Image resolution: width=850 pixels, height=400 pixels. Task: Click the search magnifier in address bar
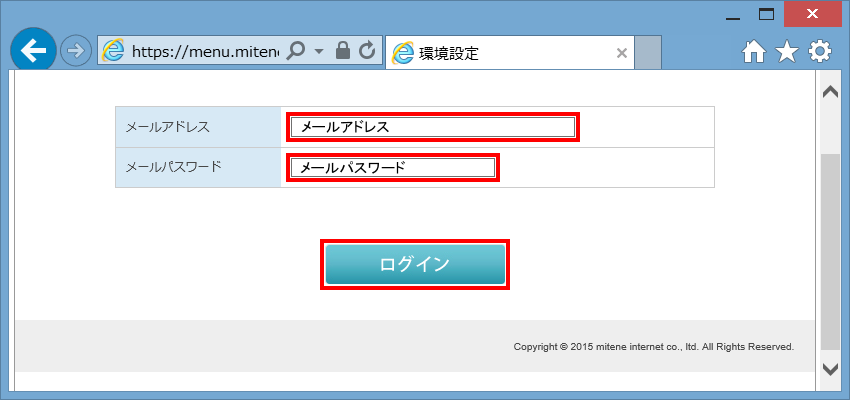click(x=295, y=51)
